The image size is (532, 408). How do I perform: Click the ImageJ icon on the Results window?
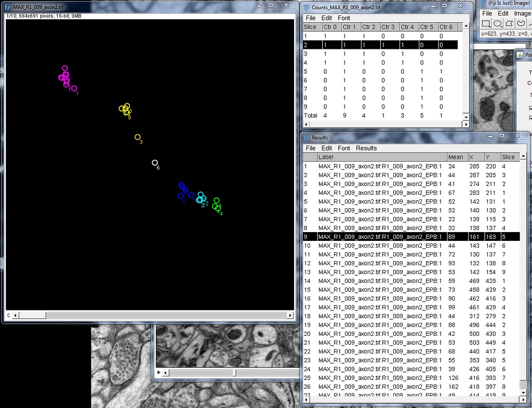click(306, 136)
